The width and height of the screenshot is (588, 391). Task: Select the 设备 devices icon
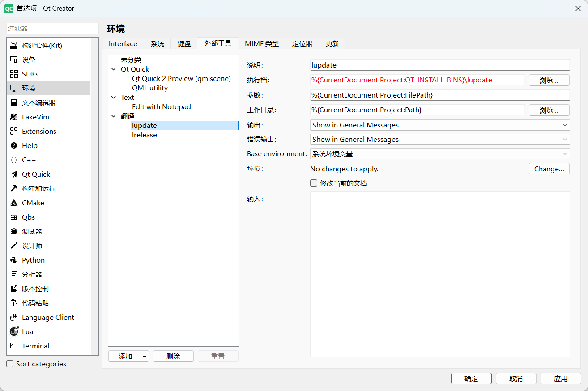(x=14, y=59)
